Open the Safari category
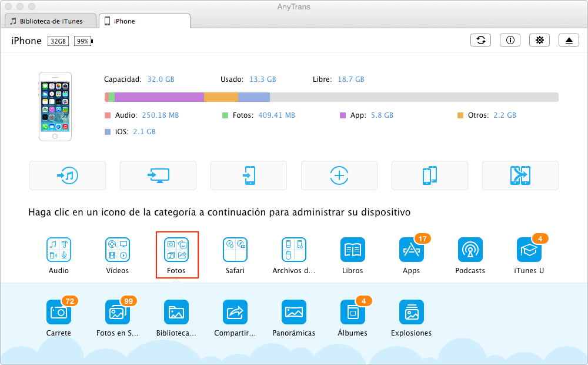This screenshot has height=365, width=588. tap(235, 250)
